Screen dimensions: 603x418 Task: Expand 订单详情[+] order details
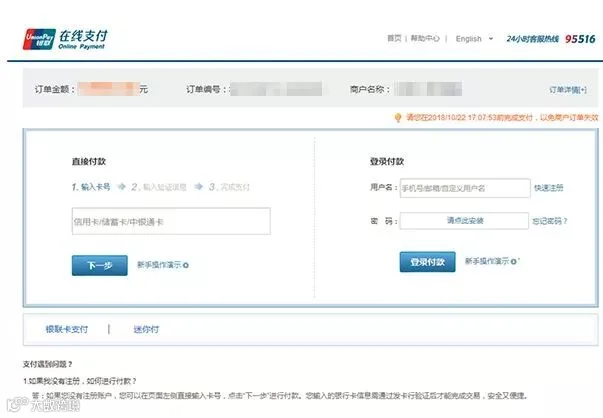(568, 90)
